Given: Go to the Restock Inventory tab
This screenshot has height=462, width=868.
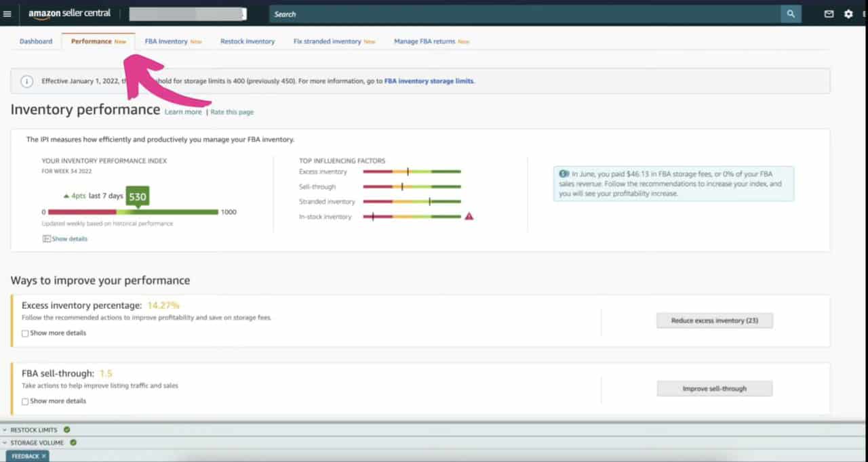Looking at the screenshot, I should pos(248,41).
